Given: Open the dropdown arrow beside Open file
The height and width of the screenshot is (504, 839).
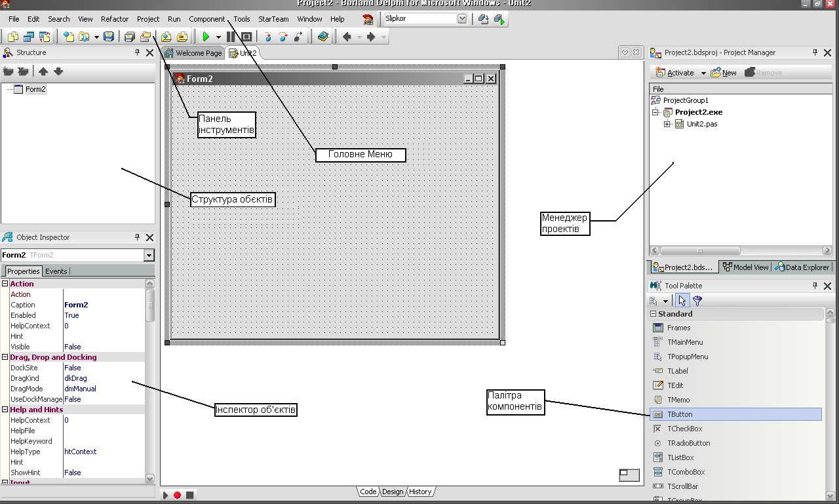Looking at the screenshot, I should [96, 37].
